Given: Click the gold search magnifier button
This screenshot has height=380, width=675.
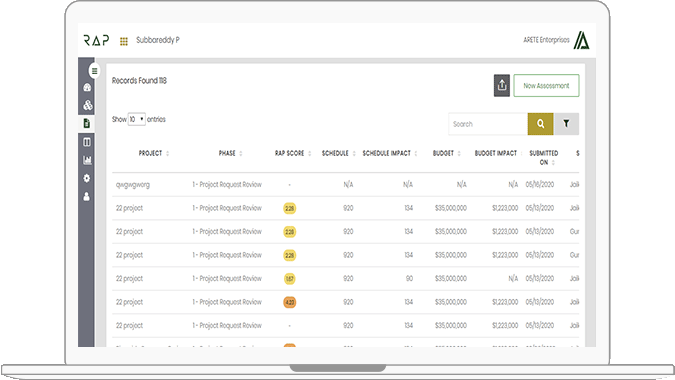Looking at the screenshot, I should tap(540, 124).
